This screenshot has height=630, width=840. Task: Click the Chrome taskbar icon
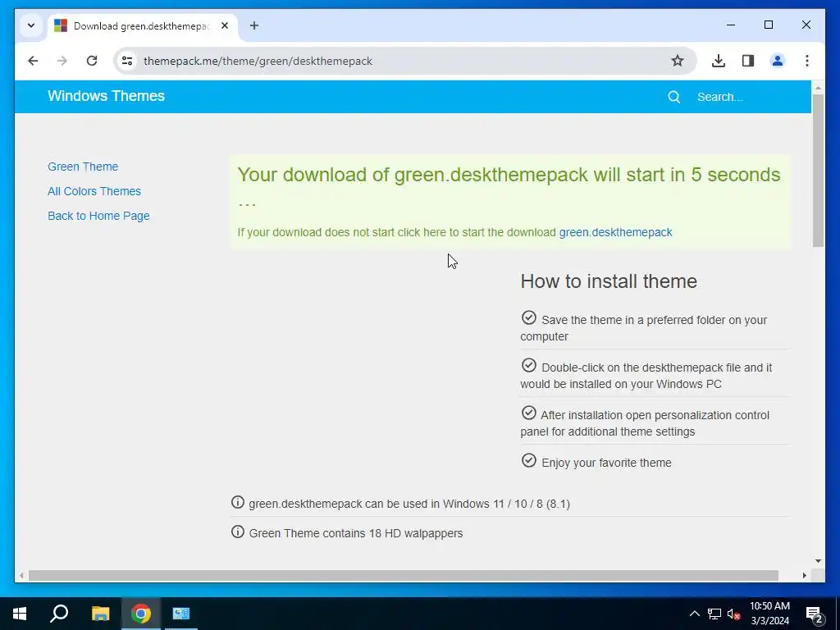(x=141, y=614)
